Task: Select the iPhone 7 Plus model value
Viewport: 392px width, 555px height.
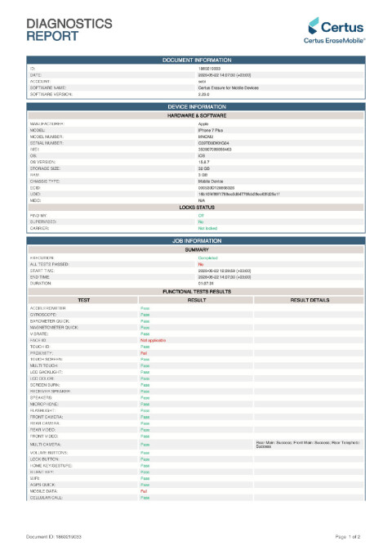Action: pos(210,130)
